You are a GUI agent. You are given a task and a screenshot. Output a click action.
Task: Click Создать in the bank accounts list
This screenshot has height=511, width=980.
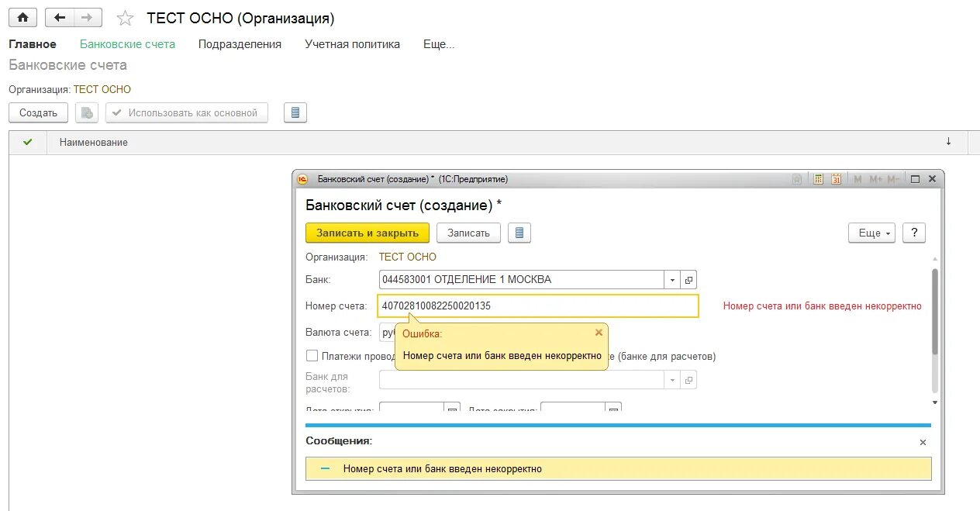click(x=39, y=112)
